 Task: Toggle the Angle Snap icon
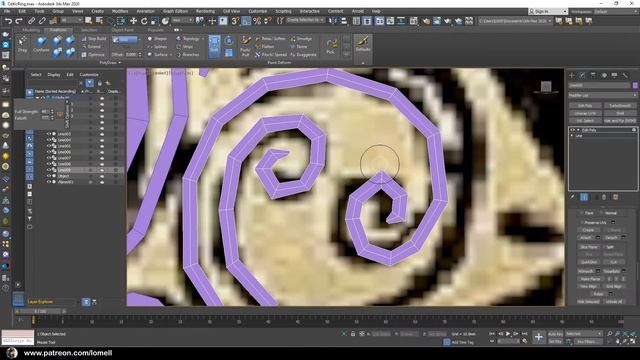click(246, 20)
